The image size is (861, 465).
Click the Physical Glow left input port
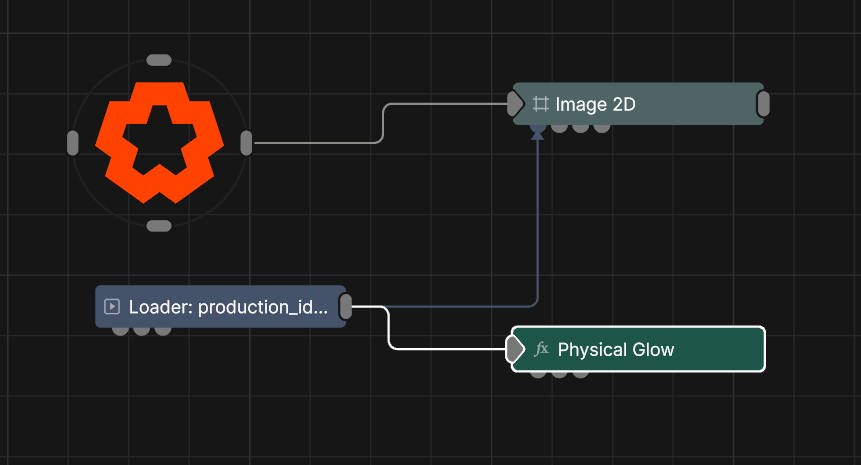[x=514, y=349]
